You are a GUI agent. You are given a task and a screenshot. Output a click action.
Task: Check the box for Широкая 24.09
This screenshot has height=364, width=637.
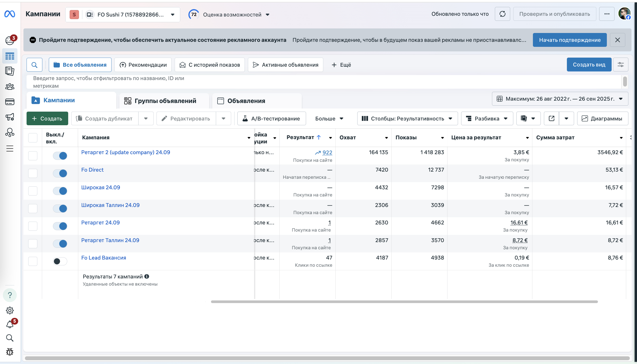[x=33, y=191]
